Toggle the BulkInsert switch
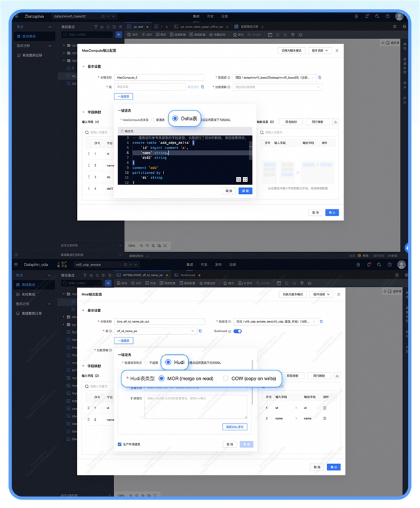This screenshot has width=420, height=508. 237,331
